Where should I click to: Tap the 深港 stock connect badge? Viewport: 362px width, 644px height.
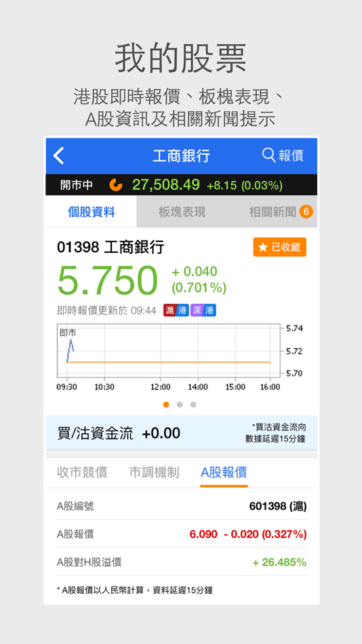coord(203,310)
